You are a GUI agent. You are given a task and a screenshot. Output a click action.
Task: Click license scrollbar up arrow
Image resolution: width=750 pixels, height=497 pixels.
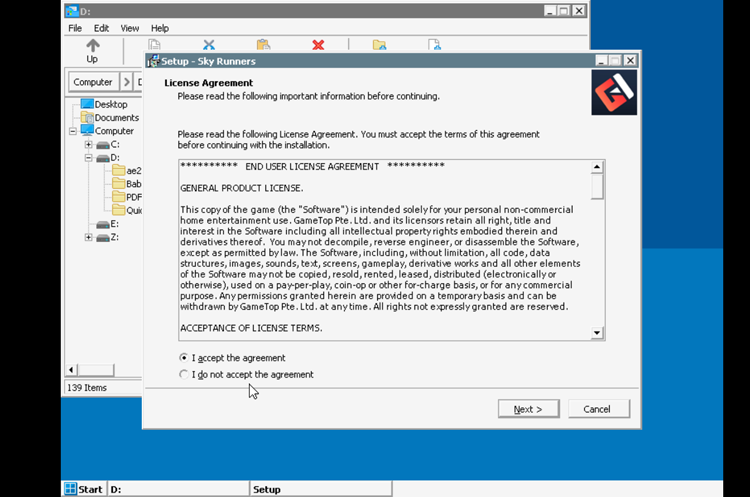click(x=596, y=167)
